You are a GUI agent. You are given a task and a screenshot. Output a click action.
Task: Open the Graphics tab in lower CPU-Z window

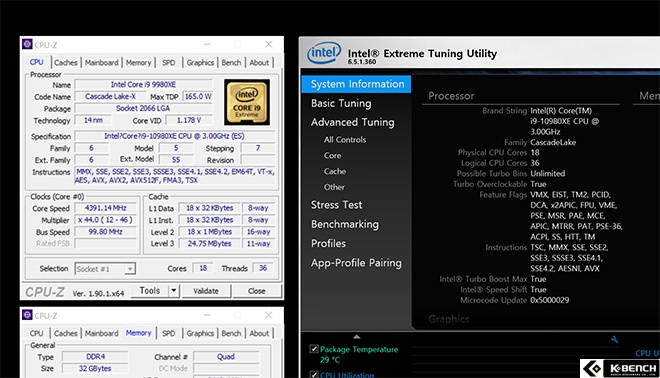(200, 333)
